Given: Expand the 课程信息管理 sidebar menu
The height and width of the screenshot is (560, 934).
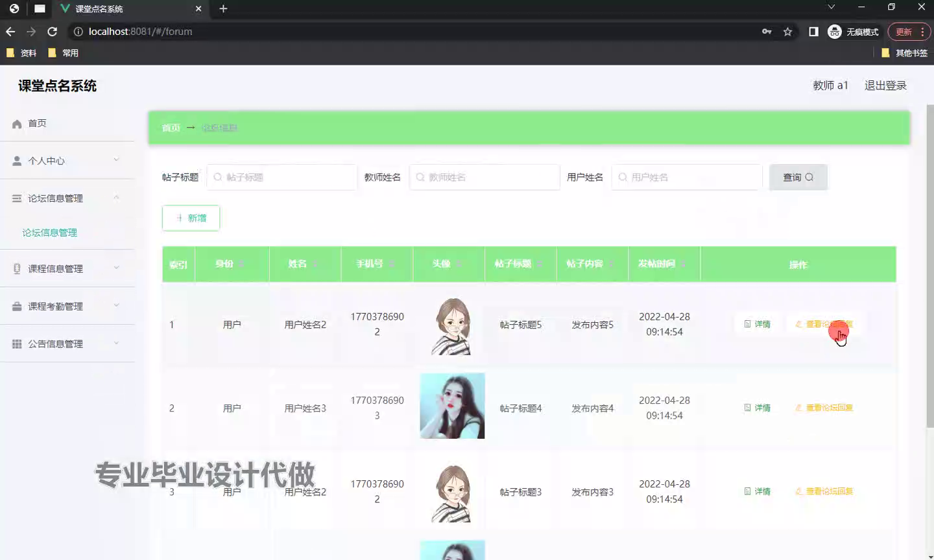Looking at the screenshot, I should pos(67,268).
